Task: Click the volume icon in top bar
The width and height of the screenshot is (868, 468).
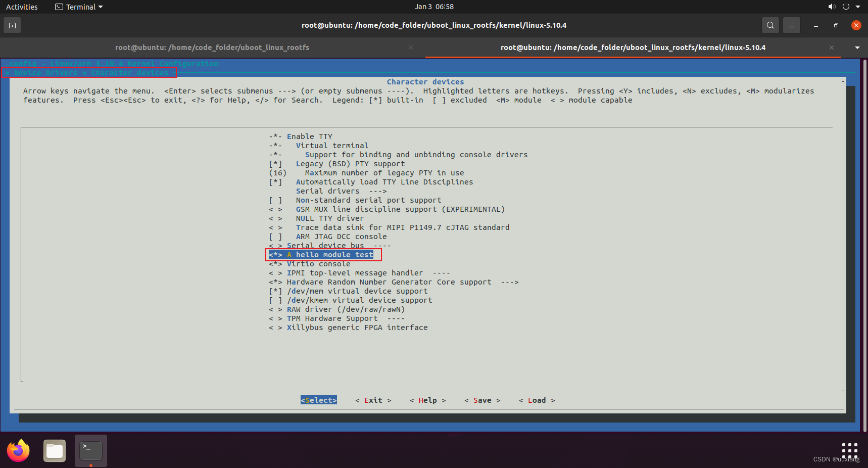Action: 832,7
